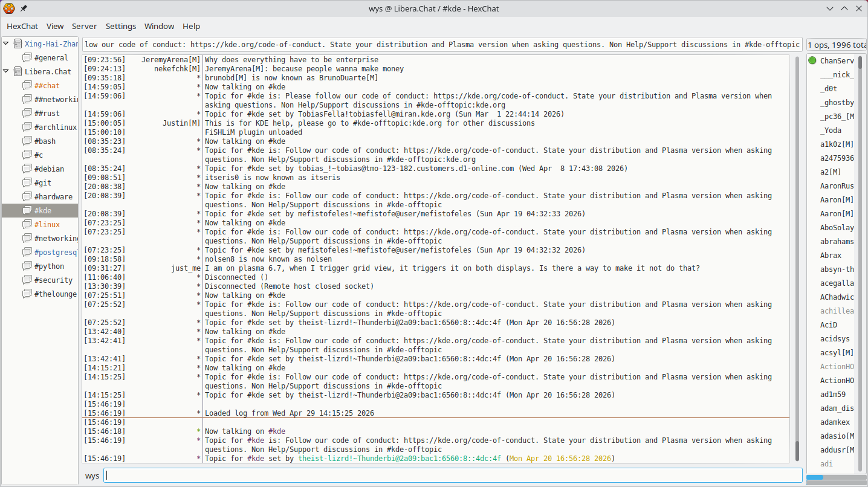This screenshot has width=868, height=487.
Task: Click the user list vertical scrollbar
Action: (x=861, y=263)
